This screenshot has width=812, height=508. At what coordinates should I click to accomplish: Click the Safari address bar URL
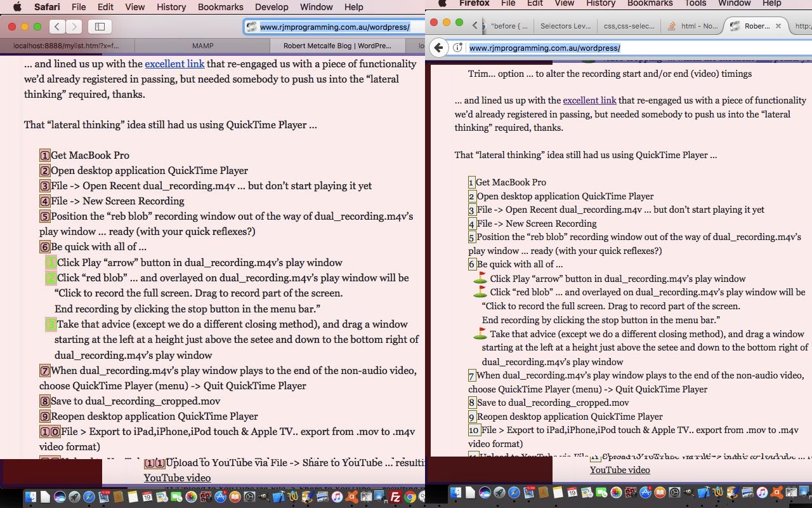tap(334, 27)
